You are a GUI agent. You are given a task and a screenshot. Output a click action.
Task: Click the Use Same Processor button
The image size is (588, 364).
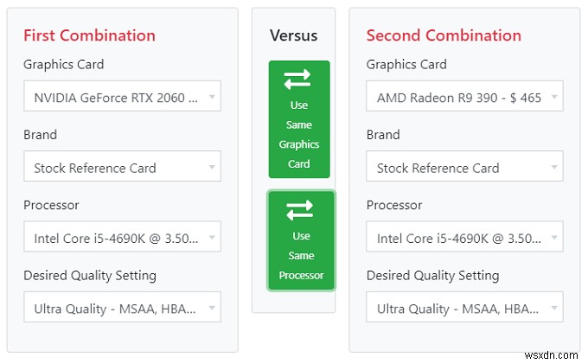click(301, 240)
